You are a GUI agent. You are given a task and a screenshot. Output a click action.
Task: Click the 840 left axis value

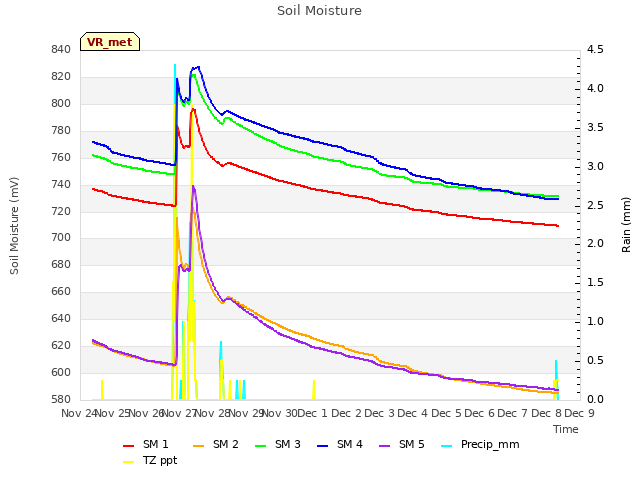pyautogui.click(x=61, y=49)
